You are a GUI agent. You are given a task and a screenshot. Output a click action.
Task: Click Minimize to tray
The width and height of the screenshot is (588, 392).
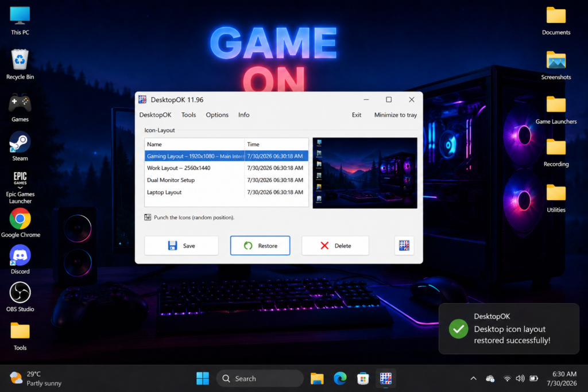395,115
